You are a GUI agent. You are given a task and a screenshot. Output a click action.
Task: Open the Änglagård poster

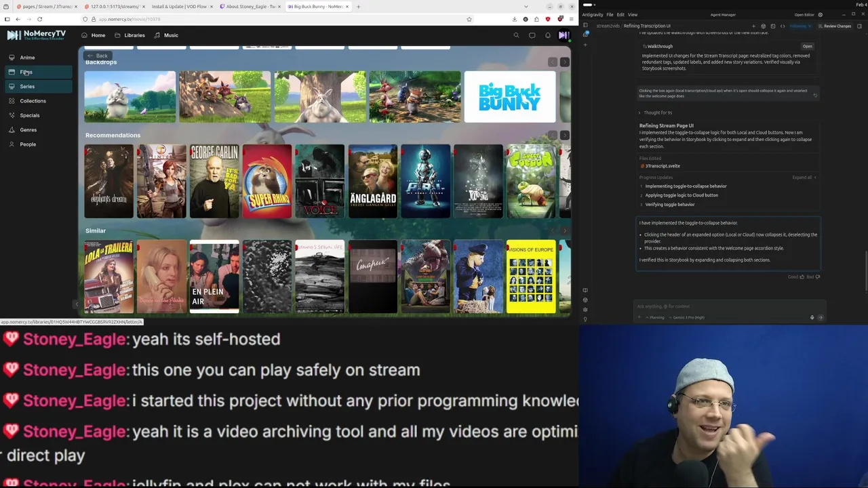(373, 181)
